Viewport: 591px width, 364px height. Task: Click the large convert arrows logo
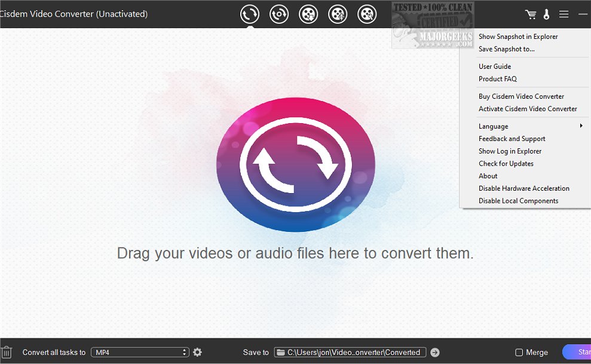pyautogui.click(x=295, y=165)
